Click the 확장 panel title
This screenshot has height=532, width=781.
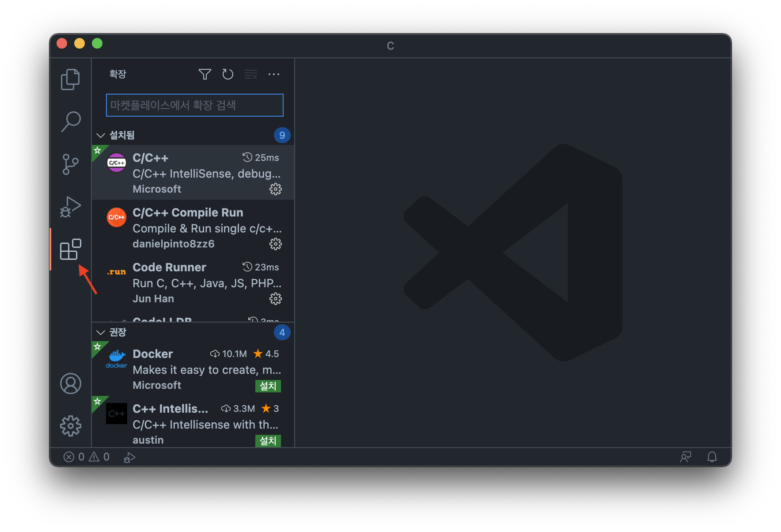point(118,74)
